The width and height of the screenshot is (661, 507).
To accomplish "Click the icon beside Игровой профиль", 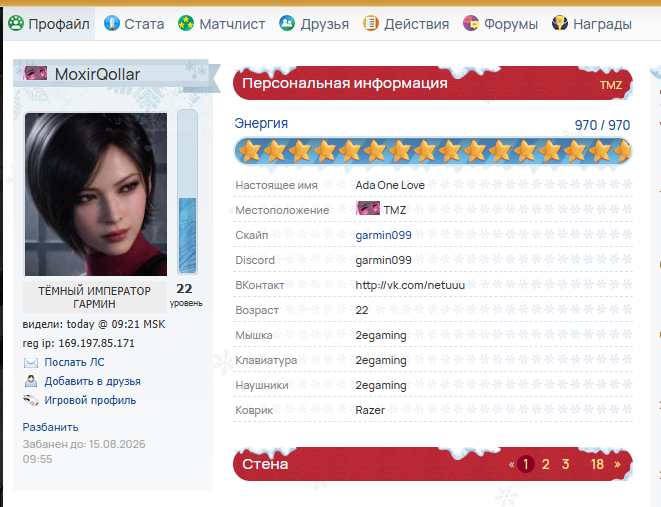I will [31, 400].
